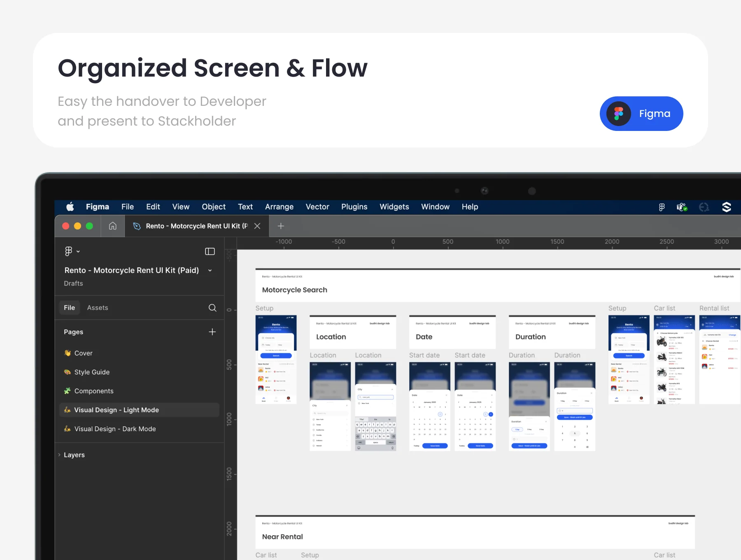
Task: Switch to the File panel tab
Action: pyautogui.click(x=70, y=308)
